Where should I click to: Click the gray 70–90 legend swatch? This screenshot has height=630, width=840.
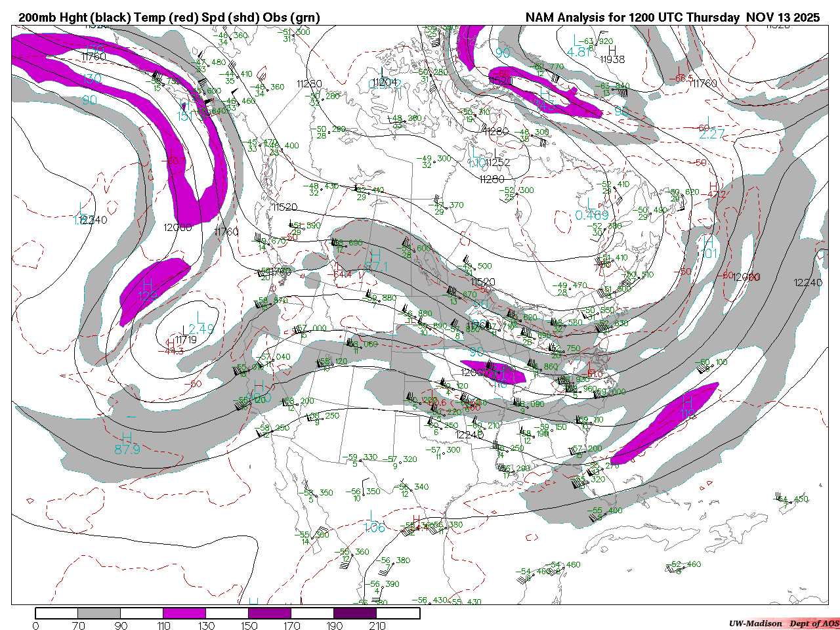coord(99,613)
